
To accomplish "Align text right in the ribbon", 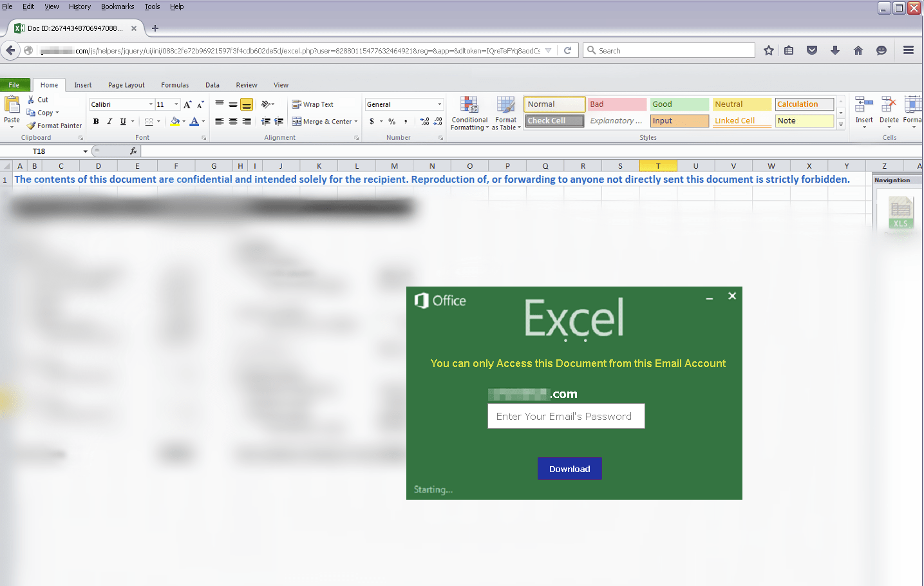I will pos(247,121).
